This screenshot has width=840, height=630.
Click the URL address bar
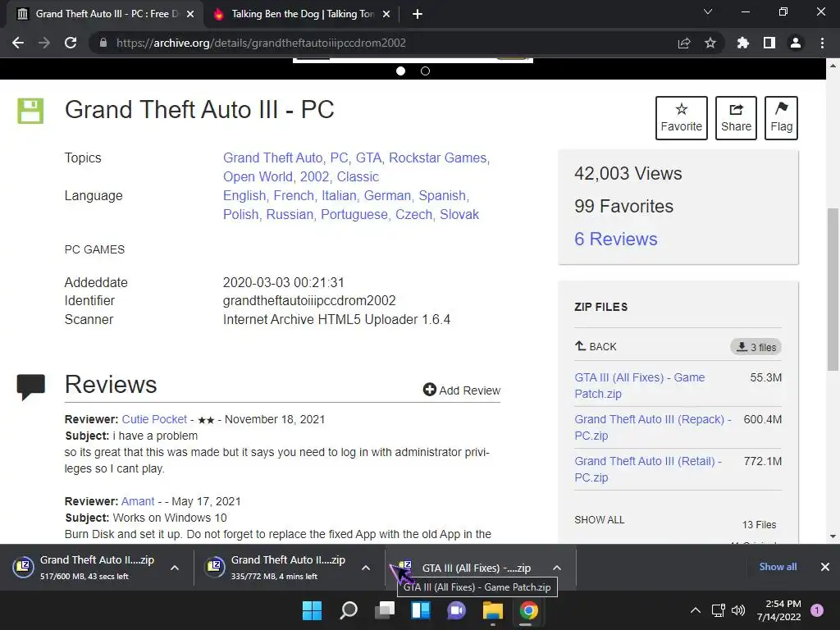(x=375, y=43)
